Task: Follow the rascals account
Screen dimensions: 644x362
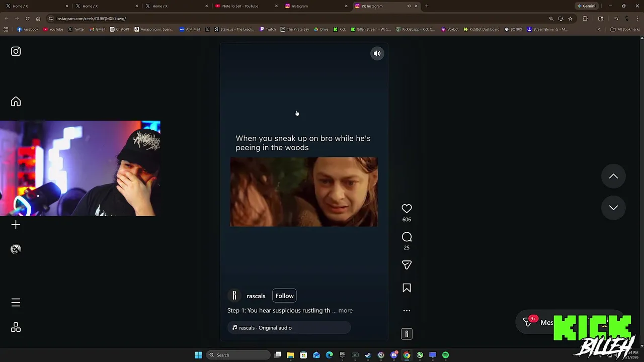Action: coord(284,296)
